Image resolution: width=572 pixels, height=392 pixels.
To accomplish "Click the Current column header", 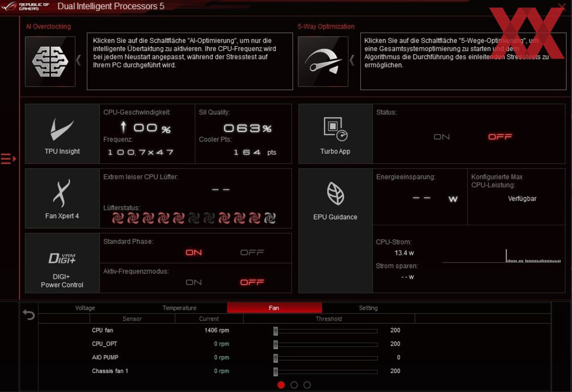I will click(x=209, y=319).
